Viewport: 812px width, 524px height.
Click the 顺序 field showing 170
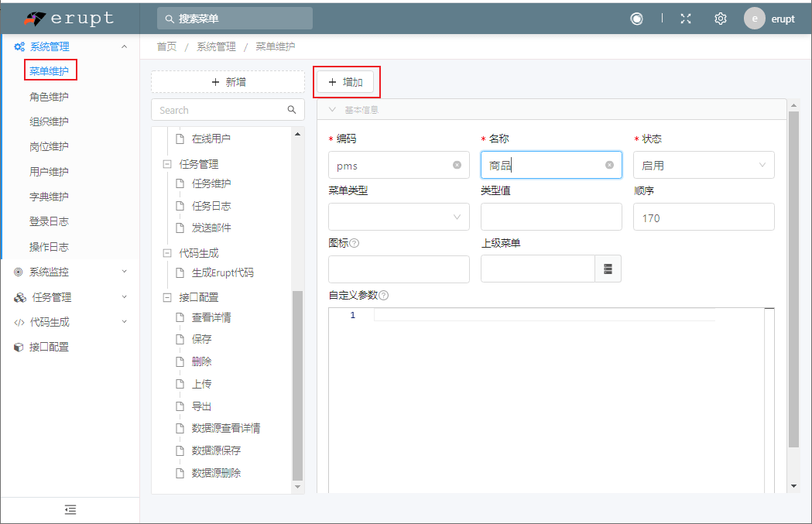tap(704, 217)
